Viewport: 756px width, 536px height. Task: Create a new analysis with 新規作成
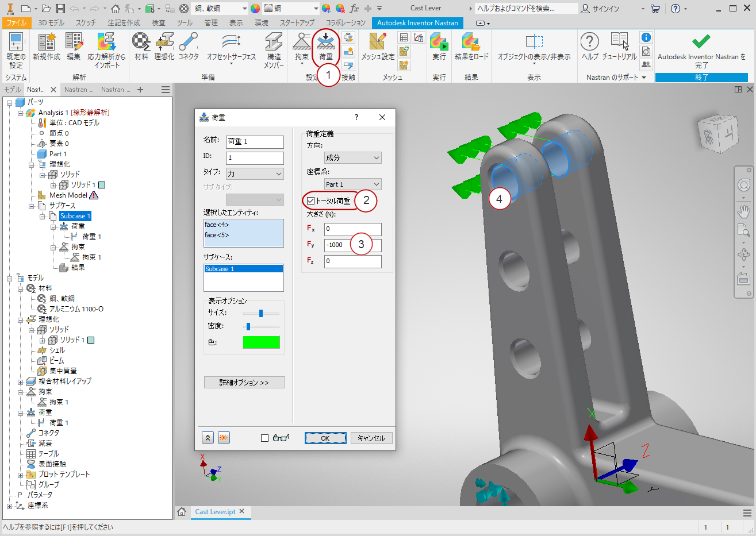(46, 47)
